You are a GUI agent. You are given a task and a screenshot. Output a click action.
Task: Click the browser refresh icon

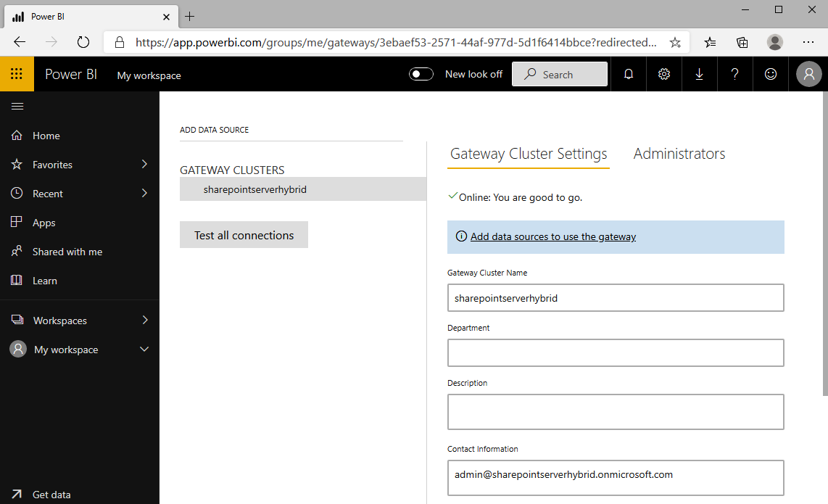pos(83,42)
